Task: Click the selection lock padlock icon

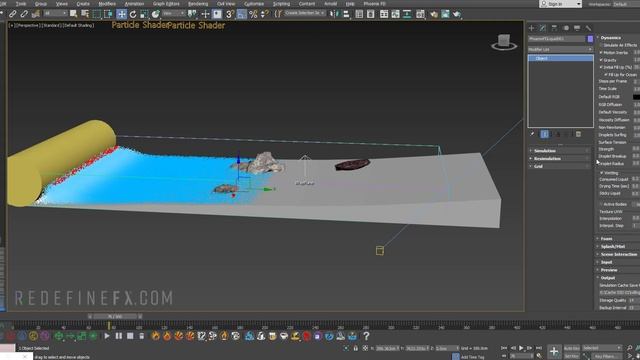Action: coord(356,348)
